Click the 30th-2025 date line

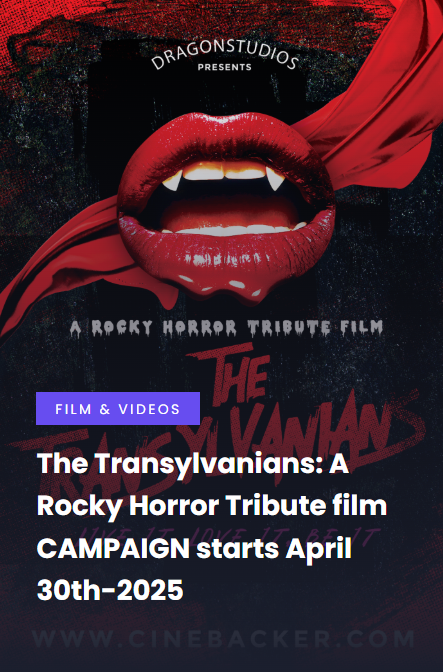point(110,590)
